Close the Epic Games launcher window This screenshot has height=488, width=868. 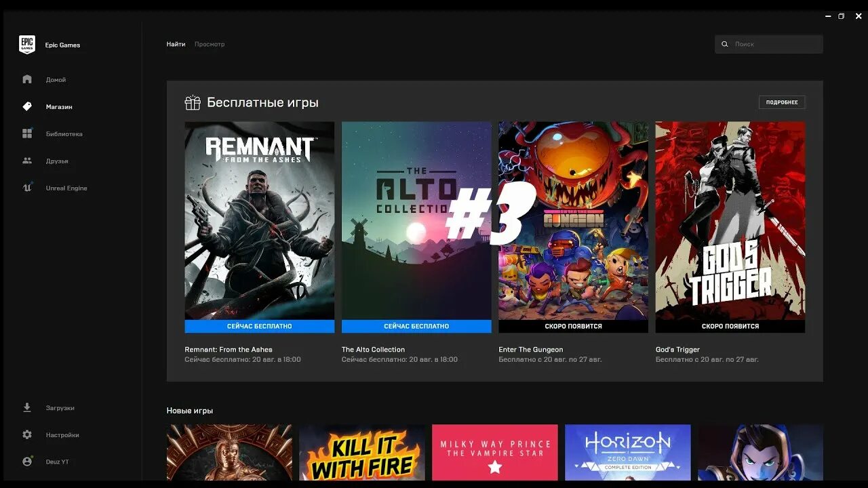858,16
